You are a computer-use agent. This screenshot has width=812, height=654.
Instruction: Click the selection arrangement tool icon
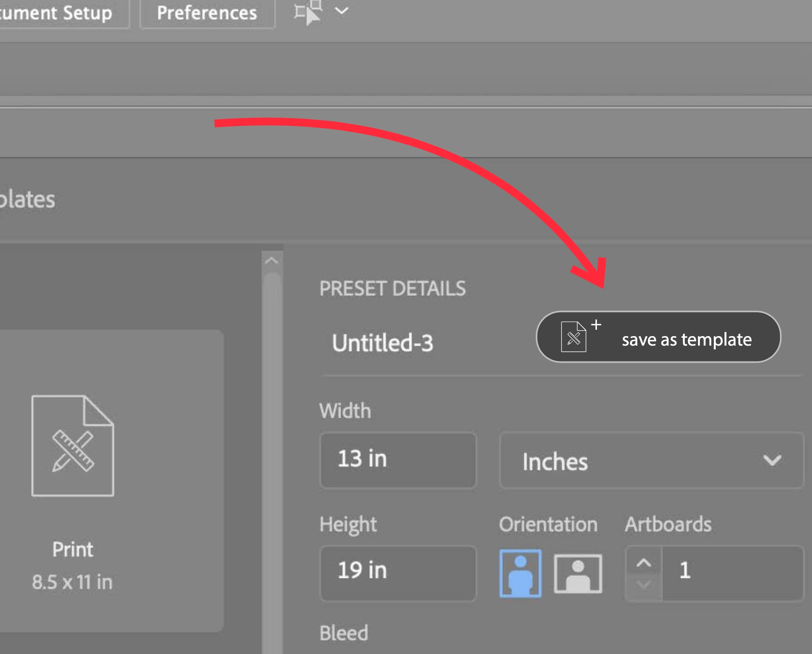coord(308,12)
